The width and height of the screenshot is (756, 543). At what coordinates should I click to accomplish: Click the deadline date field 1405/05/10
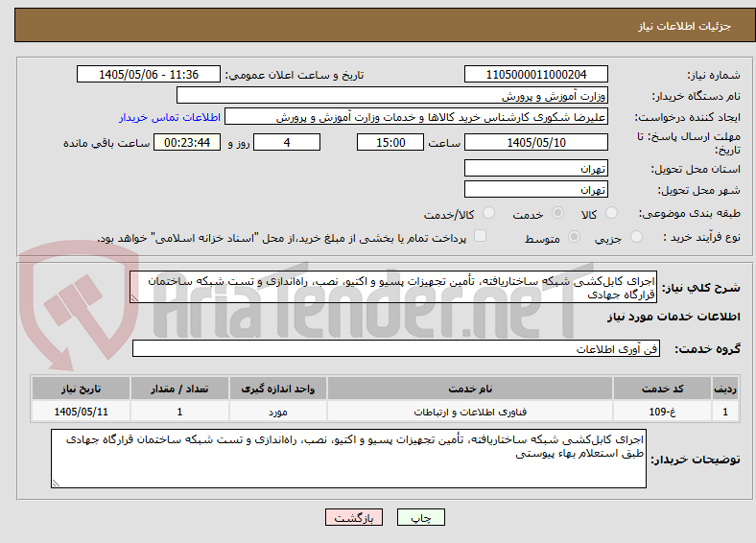[535, 142]
